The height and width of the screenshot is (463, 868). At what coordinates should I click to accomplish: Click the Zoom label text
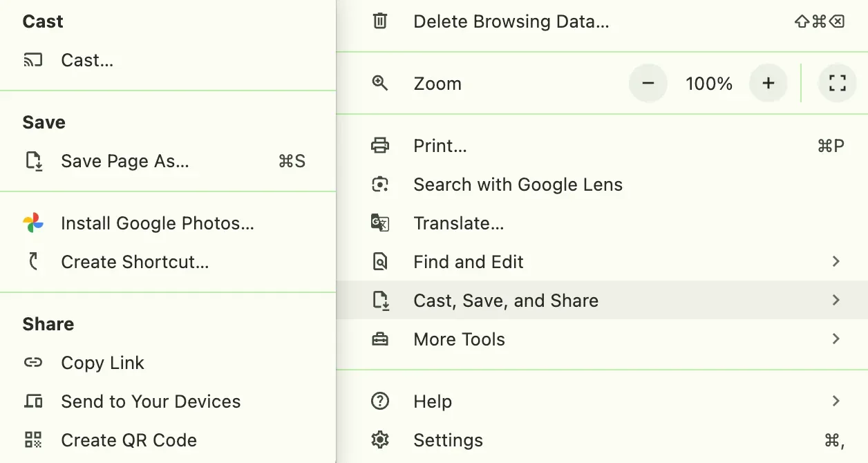[x=437, y=84]
